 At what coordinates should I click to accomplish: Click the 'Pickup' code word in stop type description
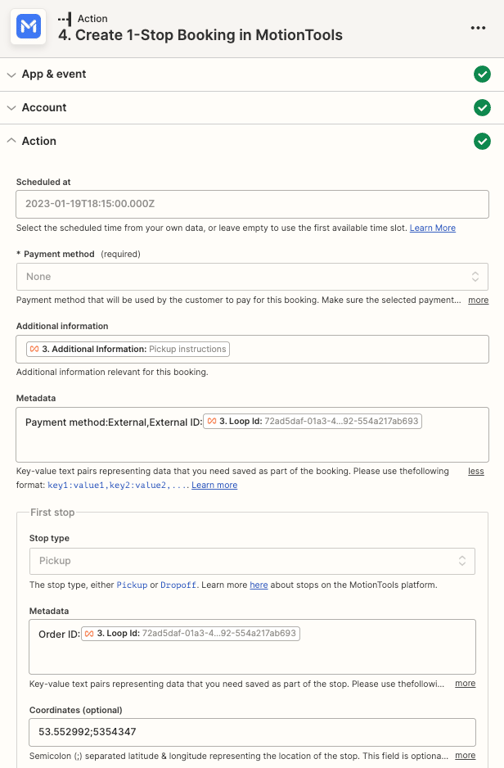132,585
